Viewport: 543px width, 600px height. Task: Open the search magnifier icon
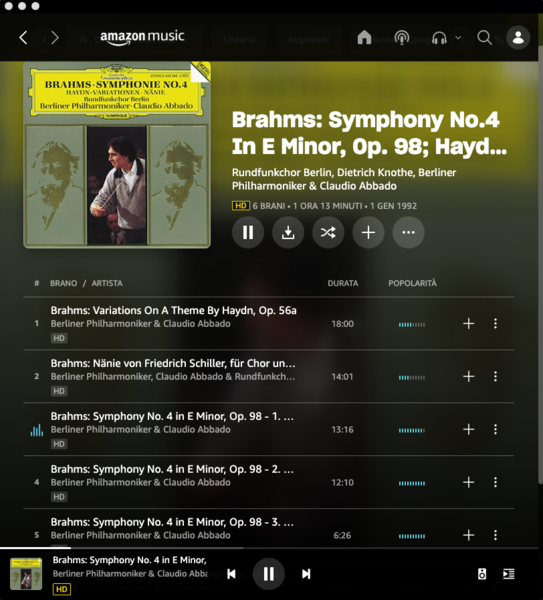[x=484, y=38]
